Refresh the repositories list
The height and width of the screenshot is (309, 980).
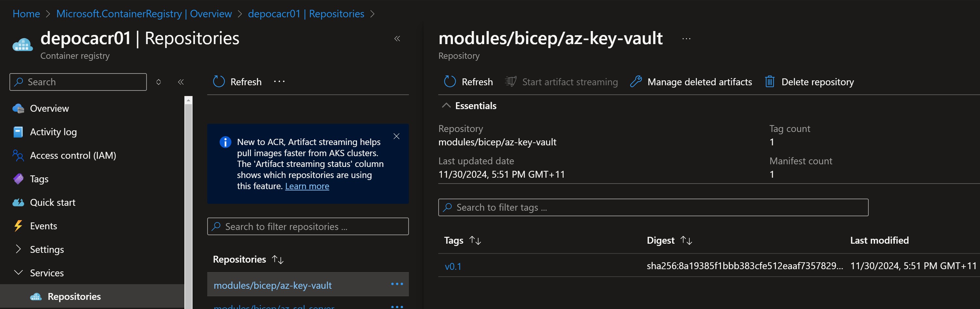pyautogui.click(x=237, y=82)
